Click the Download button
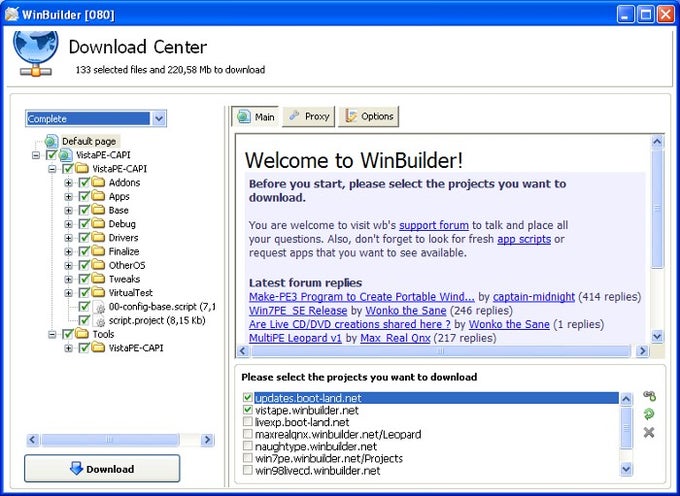This screenshot has height=496, width=680. [102, 468]
